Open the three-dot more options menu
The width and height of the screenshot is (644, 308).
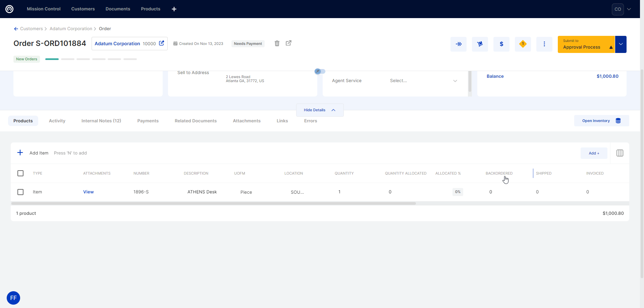(x=544, y=44)
